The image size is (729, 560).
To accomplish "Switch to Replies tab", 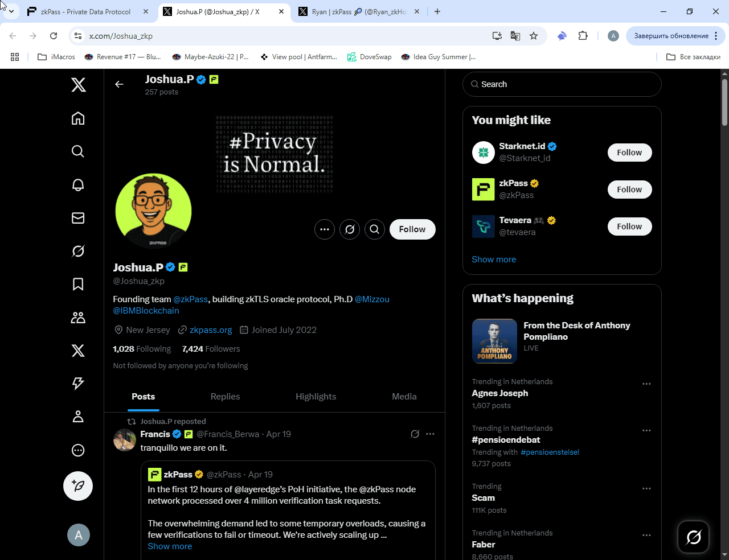I will pyautogui.click(x=226, y=397).
